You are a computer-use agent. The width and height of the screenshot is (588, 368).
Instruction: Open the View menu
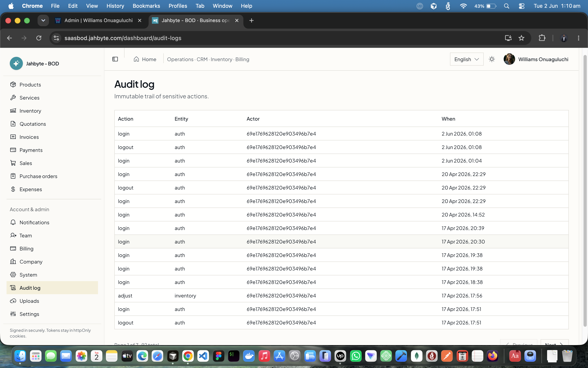pos(92,6)
